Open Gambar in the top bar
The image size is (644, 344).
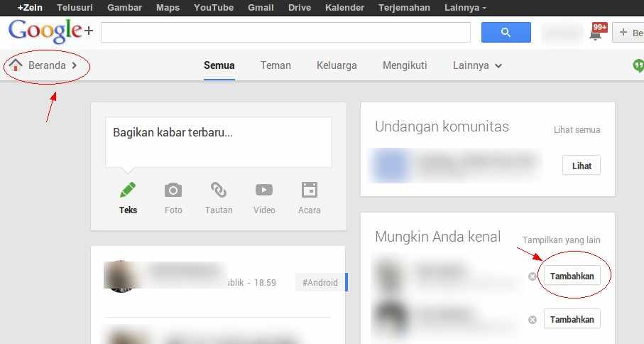[124, 8]
